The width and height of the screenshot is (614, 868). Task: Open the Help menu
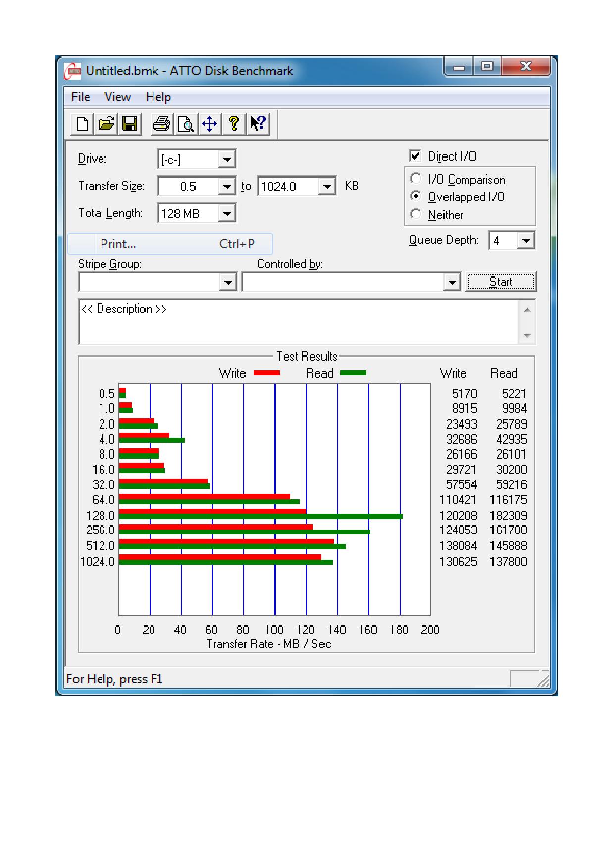pos(158,97)
